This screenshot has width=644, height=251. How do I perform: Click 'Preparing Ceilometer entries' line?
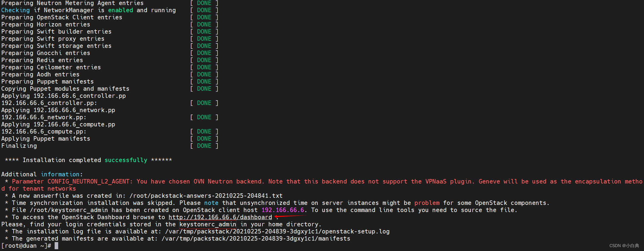coord(51,67)
